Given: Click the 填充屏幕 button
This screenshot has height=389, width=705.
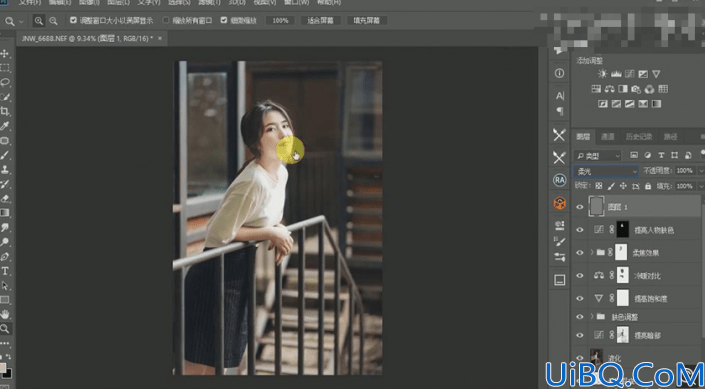Looking at the screenshot, I should click(x=367, y=21).
